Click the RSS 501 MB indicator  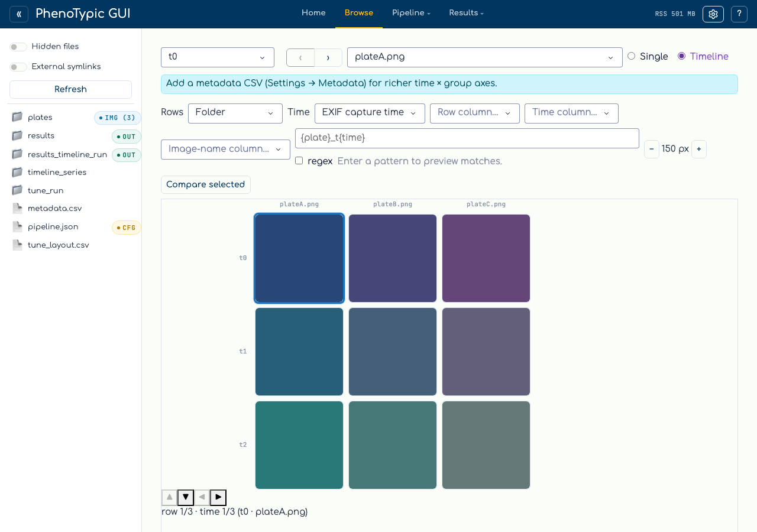(675, 14)
